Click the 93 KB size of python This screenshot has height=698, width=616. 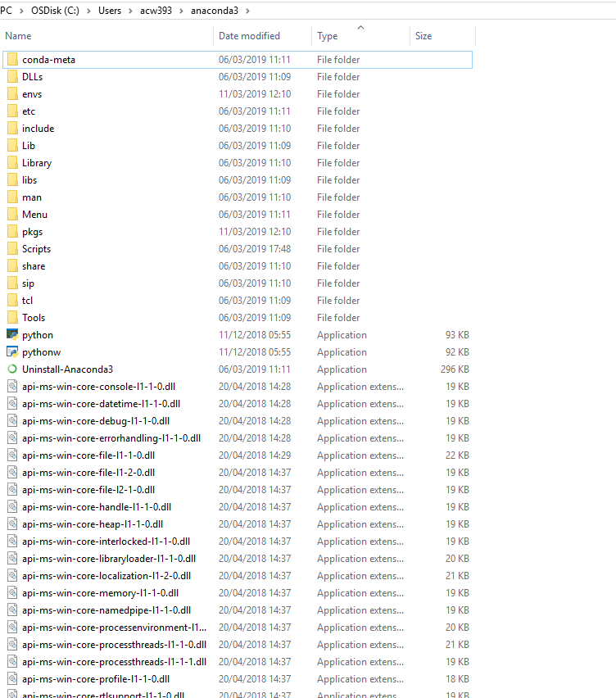pyautogui.click(x=457, y=335)
